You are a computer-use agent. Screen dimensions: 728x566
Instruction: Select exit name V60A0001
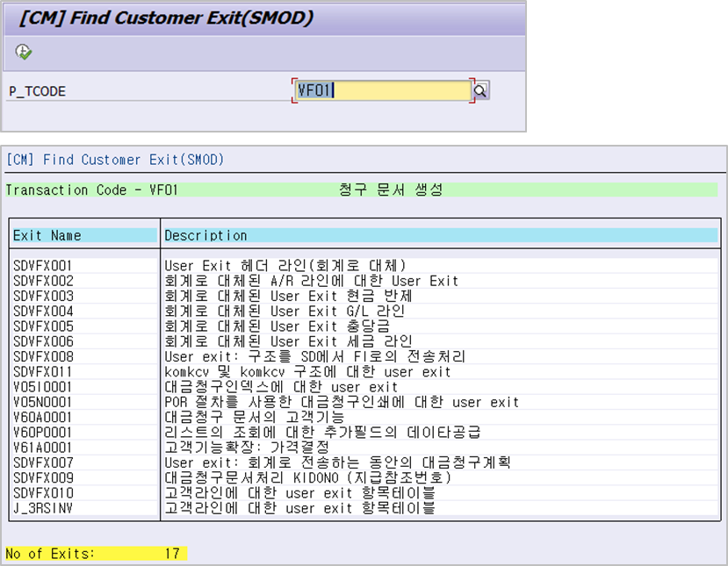pos(43,418)
